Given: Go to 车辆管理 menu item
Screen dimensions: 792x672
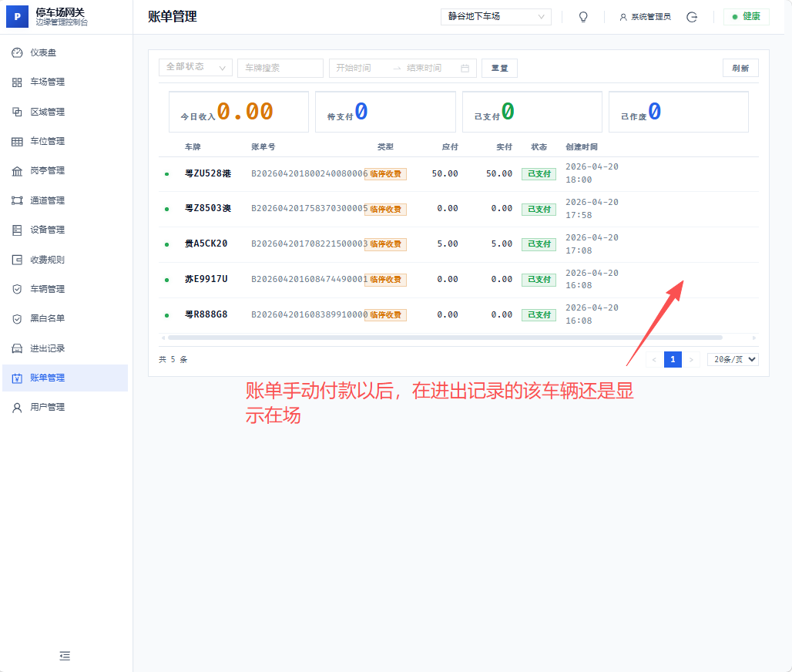Looking at the screenshot, I should click(47, 289).
